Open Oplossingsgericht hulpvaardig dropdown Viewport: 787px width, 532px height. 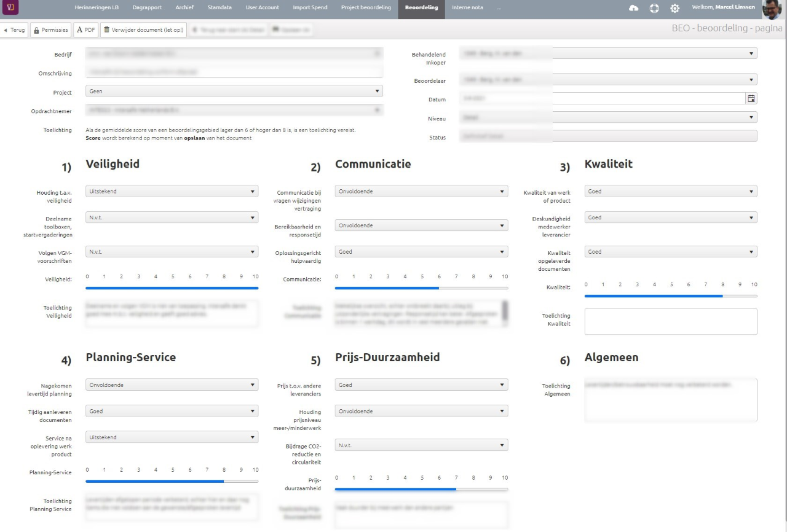tap(421, 251)
